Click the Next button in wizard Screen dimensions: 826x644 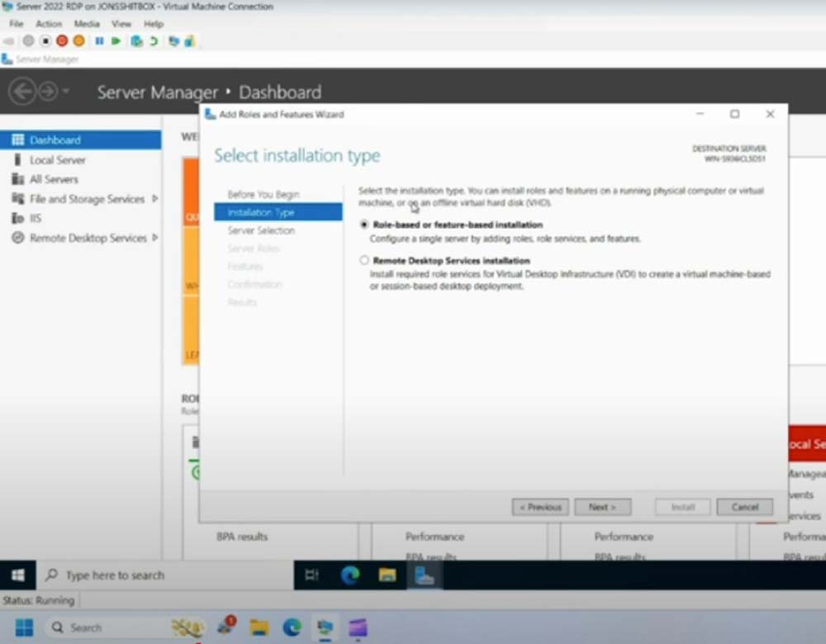(x=602, y=507)
